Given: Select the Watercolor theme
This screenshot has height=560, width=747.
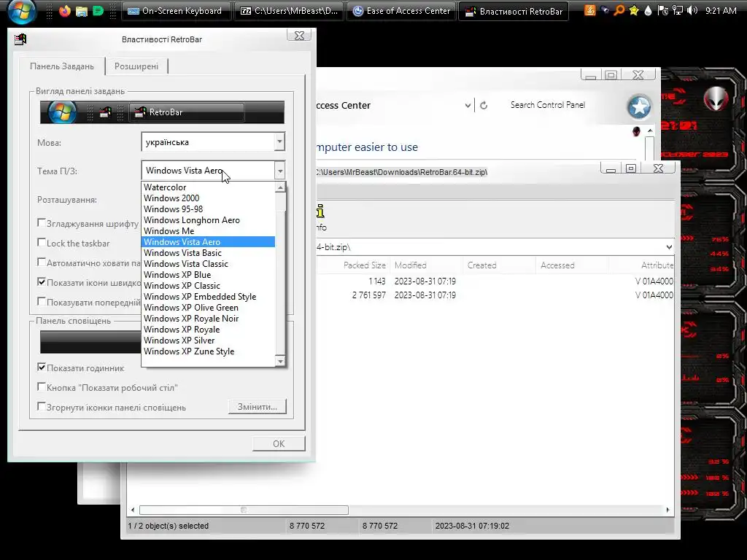Looking at the screenshot, I should (x=208, y=187).
